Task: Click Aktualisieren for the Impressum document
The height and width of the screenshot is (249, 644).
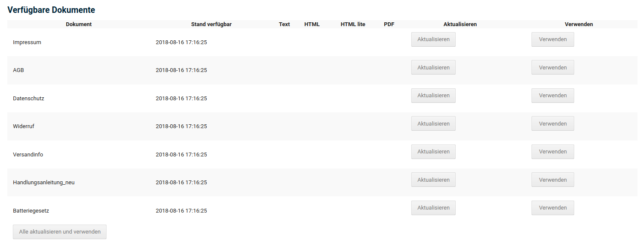Action: click(433, 39)
